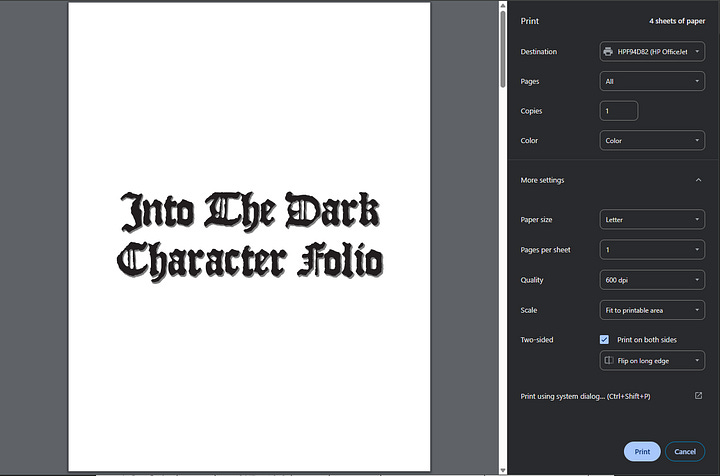Open the Color mode dropdown

(x=652, y=140)
